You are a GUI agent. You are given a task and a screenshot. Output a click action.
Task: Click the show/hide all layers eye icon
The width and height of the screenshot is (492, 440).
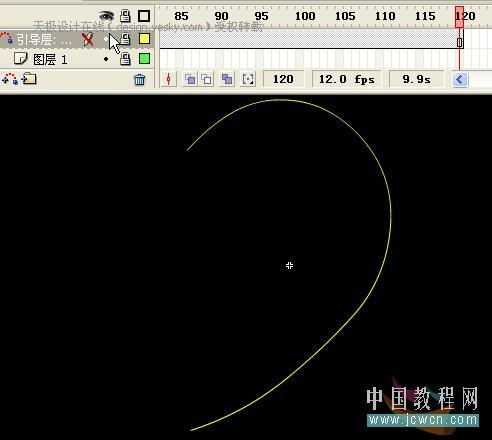[106, 15]
